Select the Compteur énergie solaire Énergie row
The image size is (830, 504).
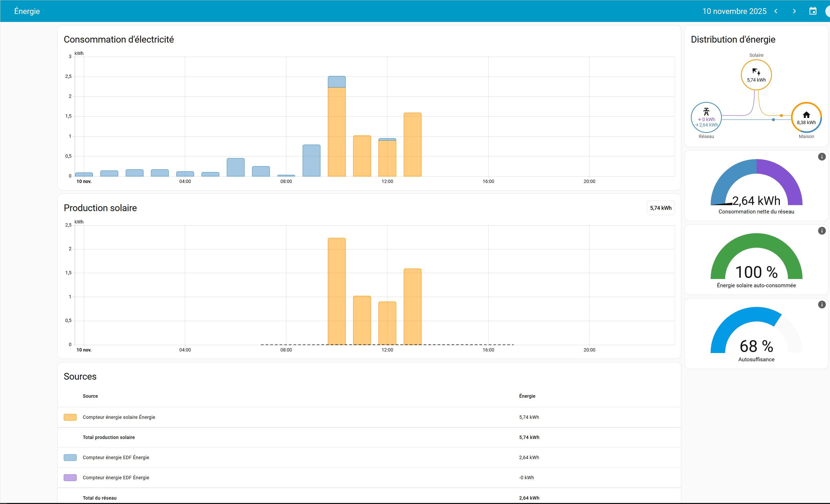pos(119,417)
